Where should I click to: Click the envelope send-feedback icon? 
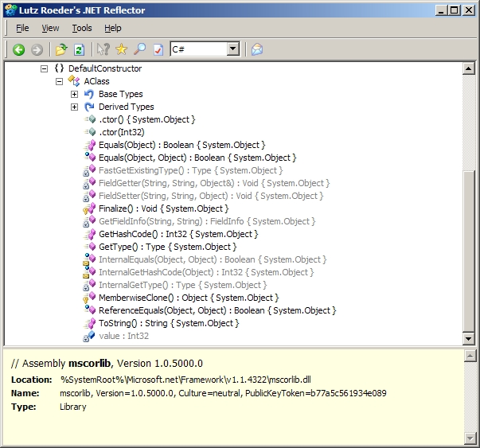click(x=257, y=49)
